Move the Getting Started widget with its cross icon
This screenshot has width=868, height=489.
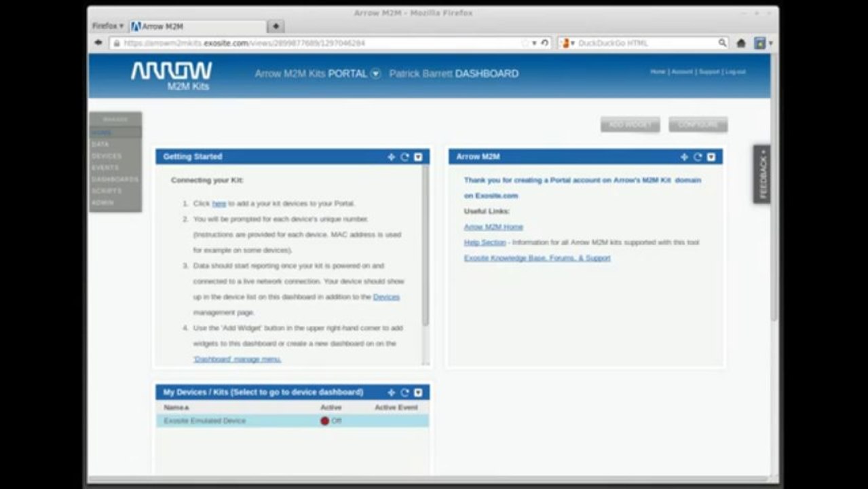point(391,157)
